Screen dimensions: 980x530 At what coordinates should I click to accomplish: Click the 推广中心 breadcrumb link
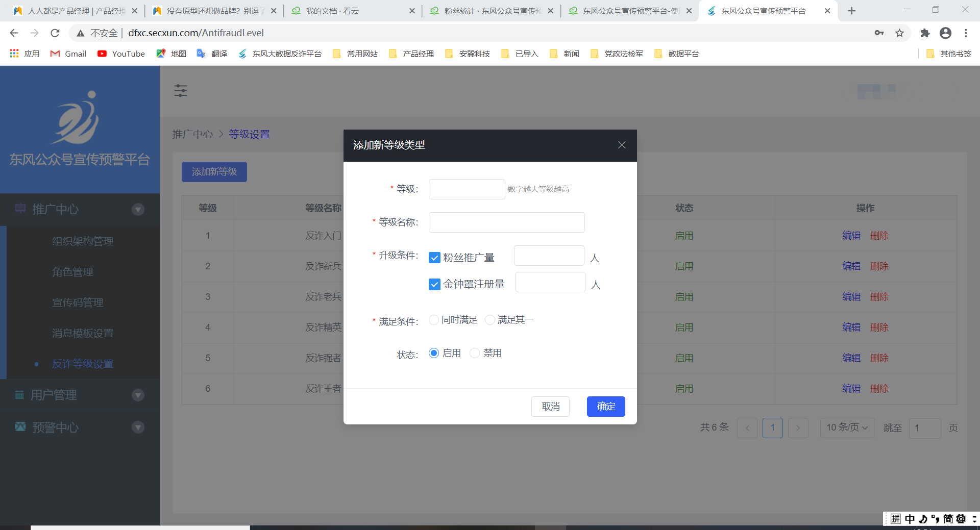tap(192, 134)
